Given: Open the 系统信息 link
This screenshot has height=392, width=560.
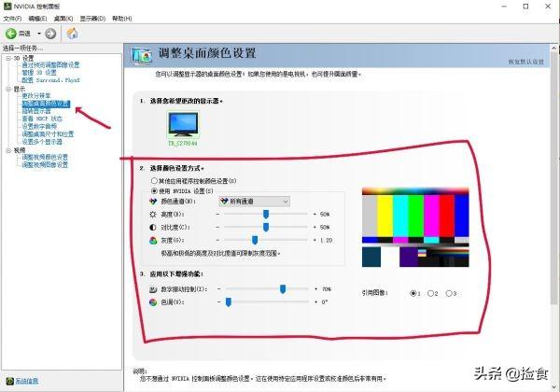Looking at the screenshot, I should coord(27,381).
